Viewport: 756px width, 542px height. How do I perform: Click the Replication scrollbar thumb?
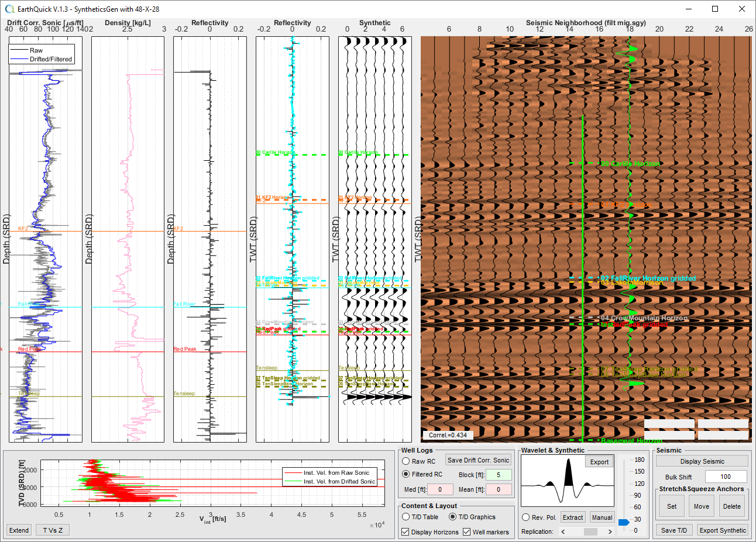point(590,531)
